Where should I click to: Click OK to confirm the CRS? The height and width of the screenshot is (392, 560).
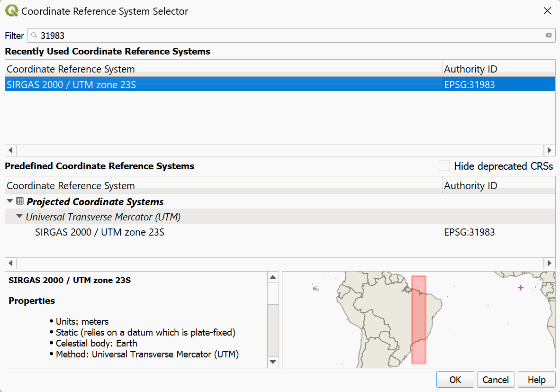coord(455,380)
